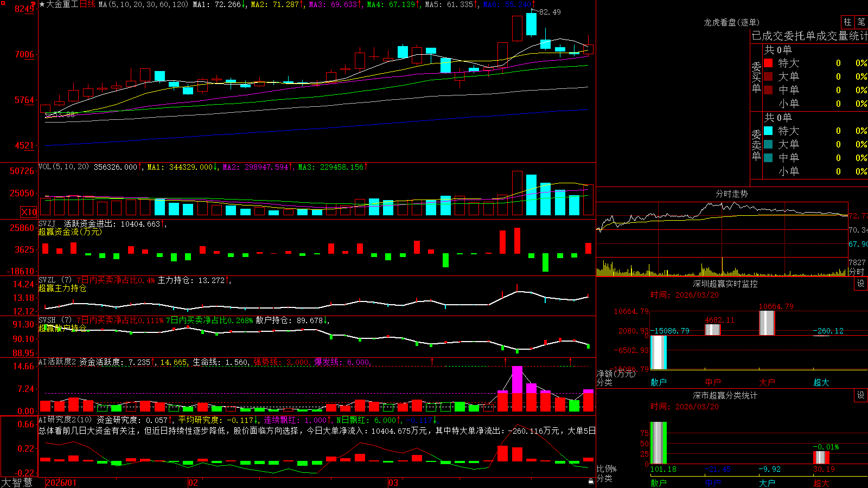Screen dimensions: 868x488
Task: Click the 深圳超赢实时监控 panel title
Action: tap(725, 284)
